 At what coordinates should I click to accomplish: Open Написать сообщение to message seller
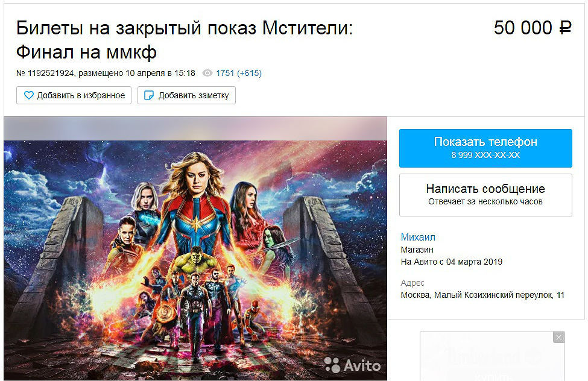[x=485, y=195]
